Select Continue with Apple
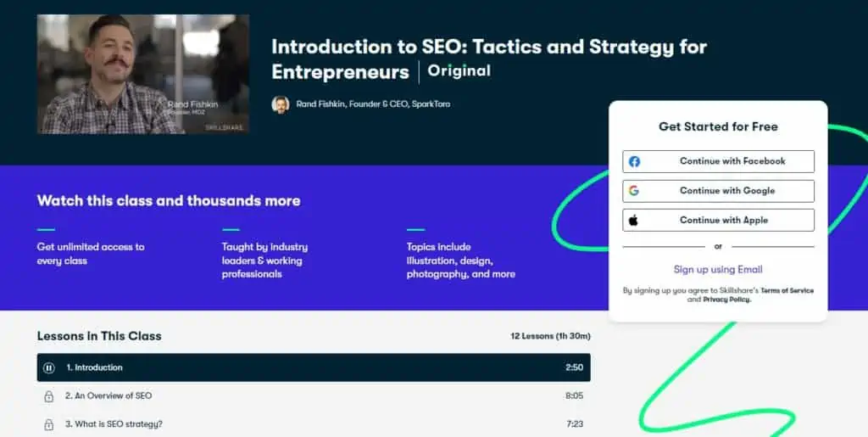The height and width of the screenshot is (437, 868). coord(718,220)
